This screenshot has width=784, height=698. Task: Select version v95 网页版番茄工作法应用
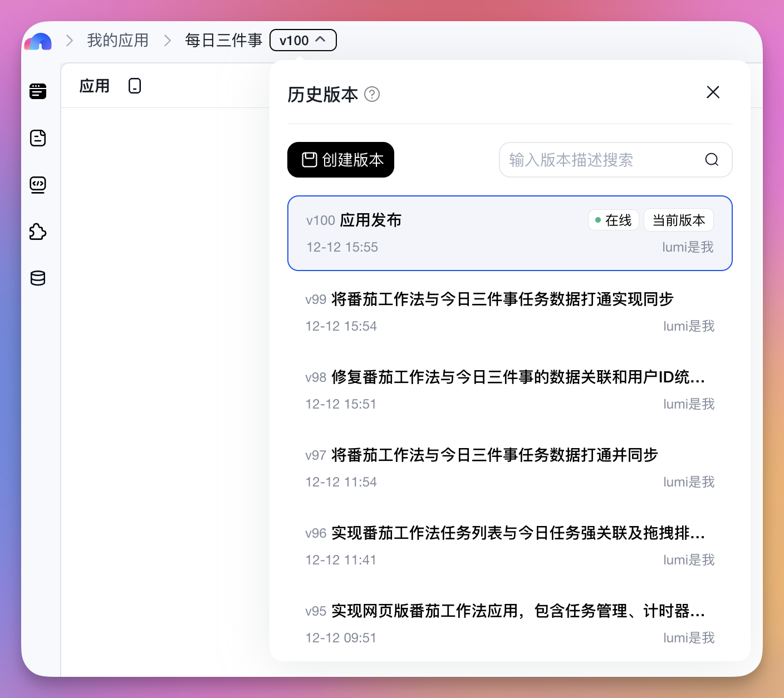(509, 623)
